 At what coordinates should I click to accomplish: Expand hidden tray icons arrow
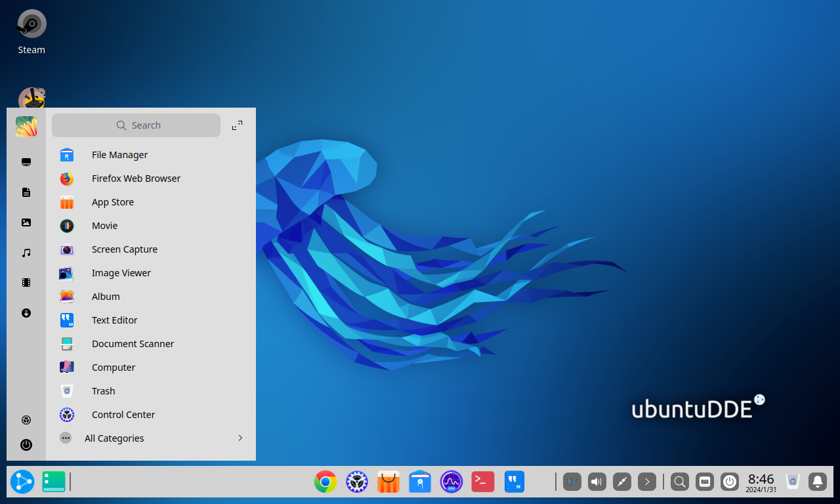point(647,482)
